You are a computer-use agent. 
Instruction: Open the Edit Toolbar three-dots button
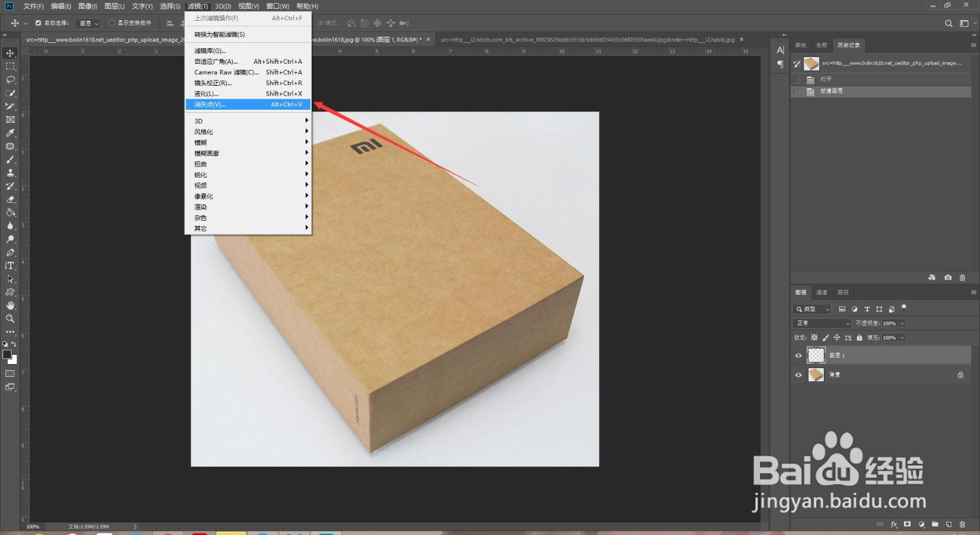pyautogui.click(x=10, y=332)
